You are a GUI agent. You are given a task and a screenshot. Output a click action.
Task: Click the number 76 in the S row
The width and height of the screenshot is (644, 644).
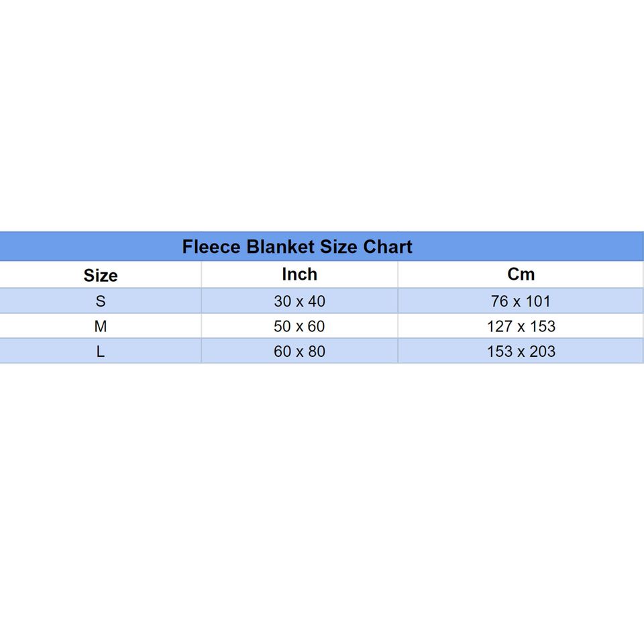[500, 301]
